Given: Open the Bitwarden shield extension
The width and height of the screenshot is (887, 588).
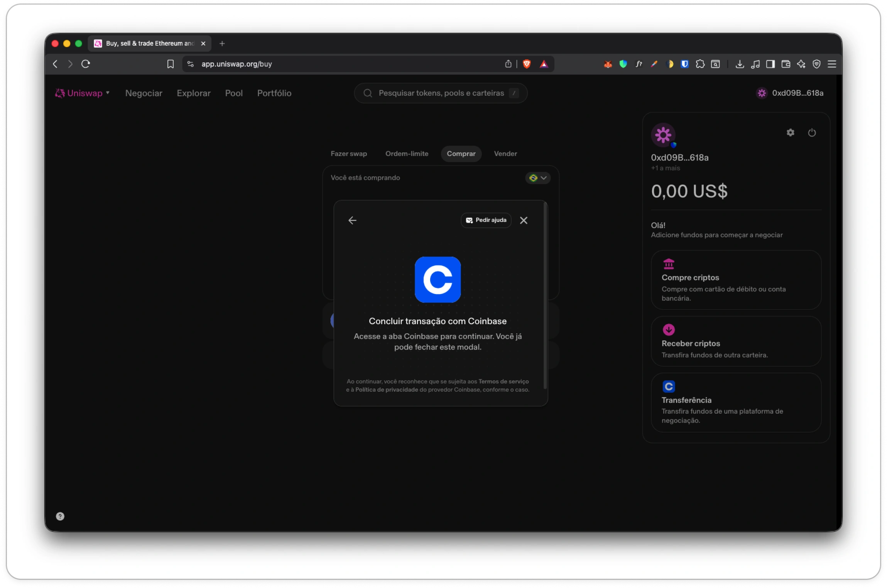Looking at the screenshot, I should coord(684,64).
